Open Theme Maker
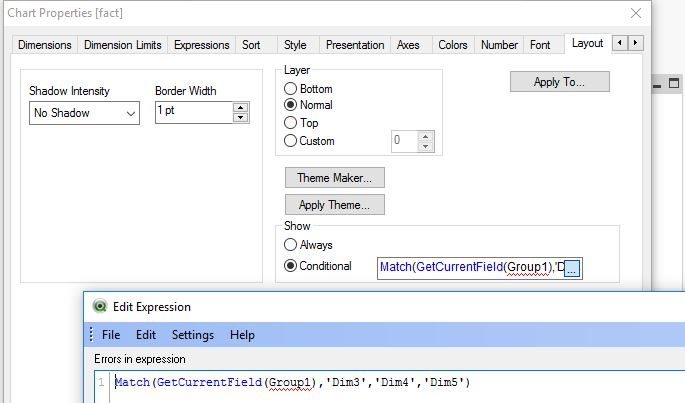685x403 pixels. [x=335, y=178]
